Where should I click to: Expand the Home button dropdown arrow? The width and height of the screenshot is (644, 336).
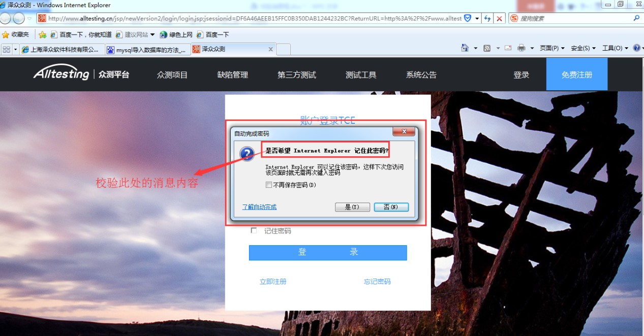point(476,48)
